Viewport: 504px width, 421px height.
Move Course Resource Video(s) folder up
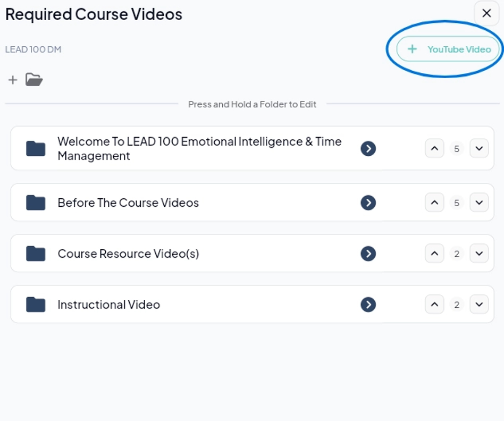pos(434,254)
